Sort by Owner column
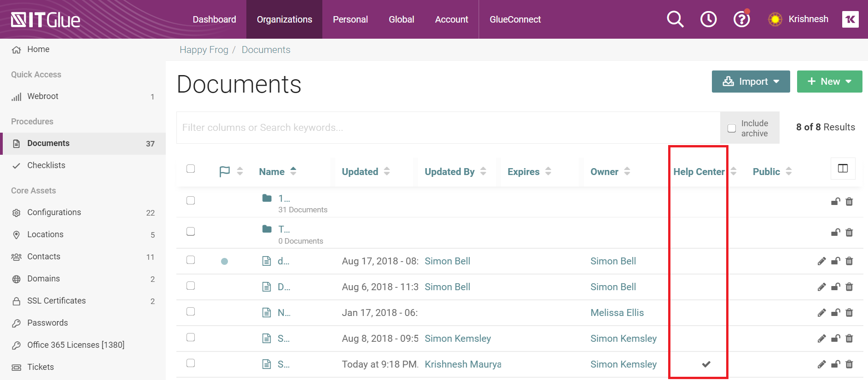Image resolution: width=868 pixels, height=380 pixels. click(610, 171)
